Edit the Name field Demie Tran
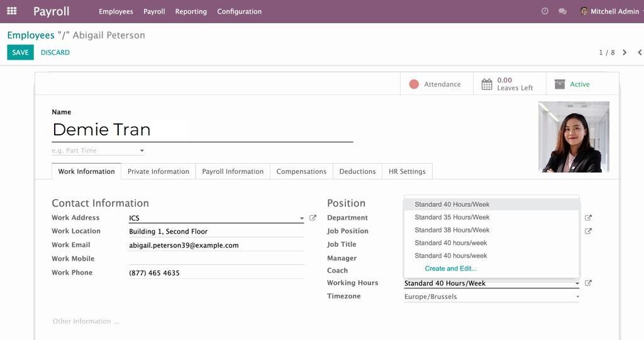This screenshot has width=644, height=340. (202, 130)
